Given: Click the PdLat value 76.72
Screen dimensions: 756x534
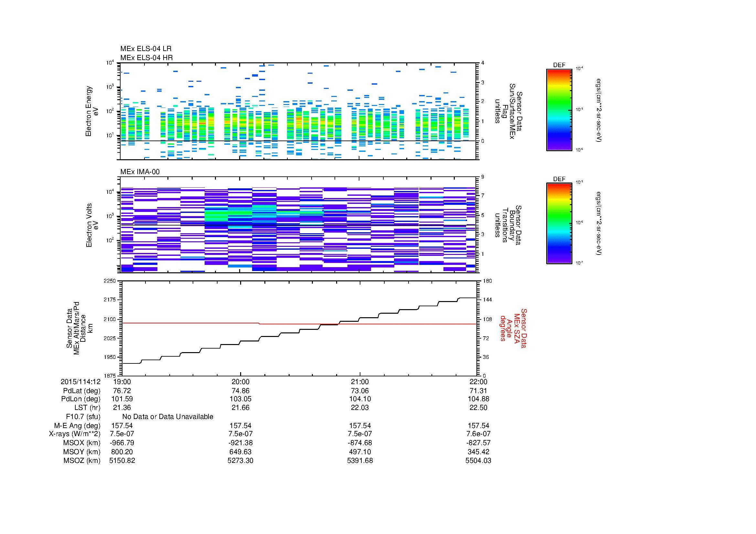Looking at the screenshot, I should (x=122, y=391).
